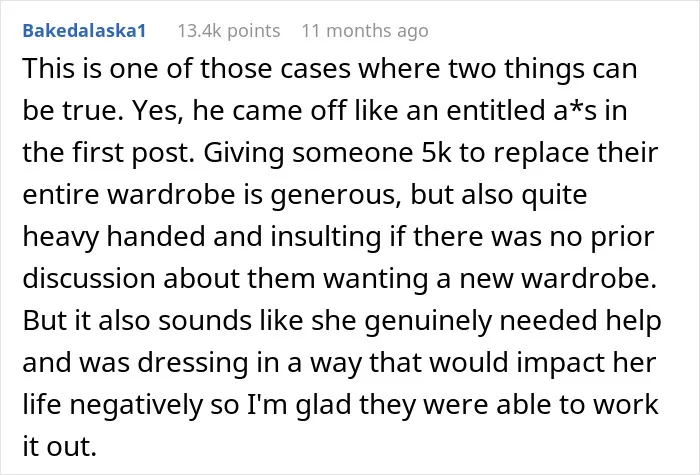The height and width of the screenshot is (475, 700).
Task: Click 'wardrobe.' ending the sixth line
Action: [589, 278]
